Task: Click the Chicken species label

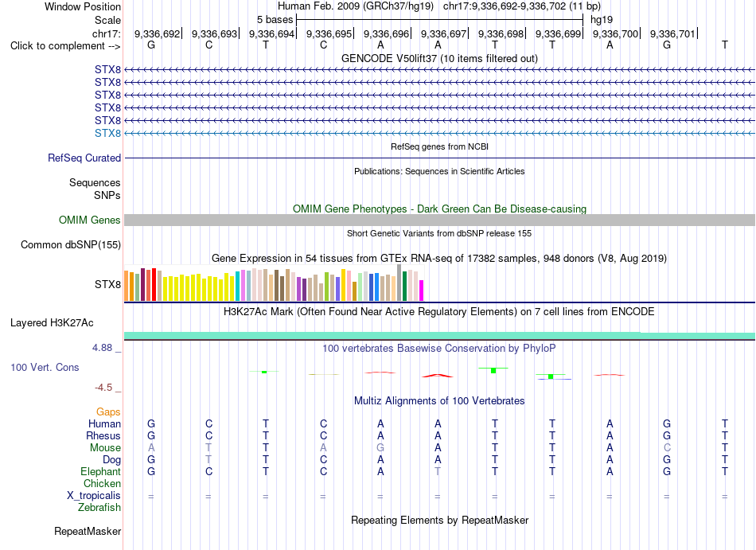Action: pos(102,483)
